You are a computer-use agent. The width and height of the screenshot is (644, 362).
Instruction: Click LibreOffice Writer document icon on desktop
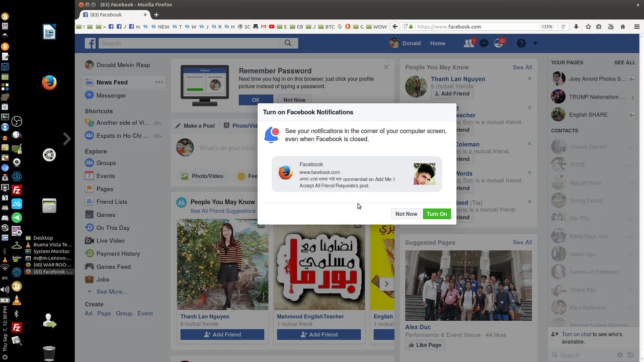pos(49,32)
